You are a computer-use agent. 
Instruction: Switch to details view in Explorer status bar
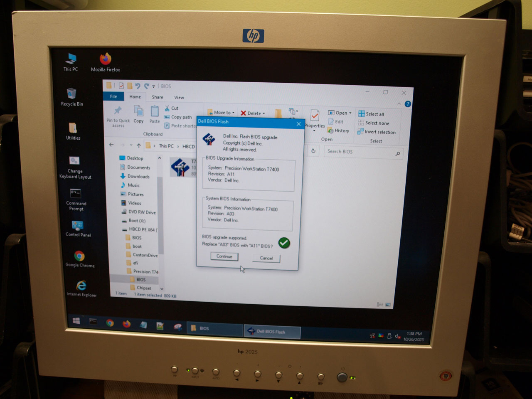[x=379, y=304]
